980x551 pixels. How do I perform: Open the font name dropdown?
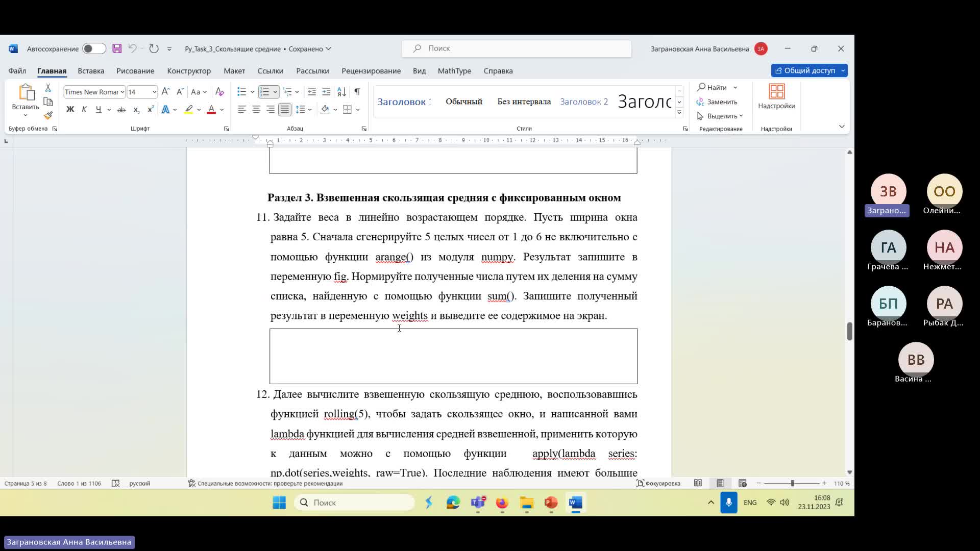tap(122, 92)
